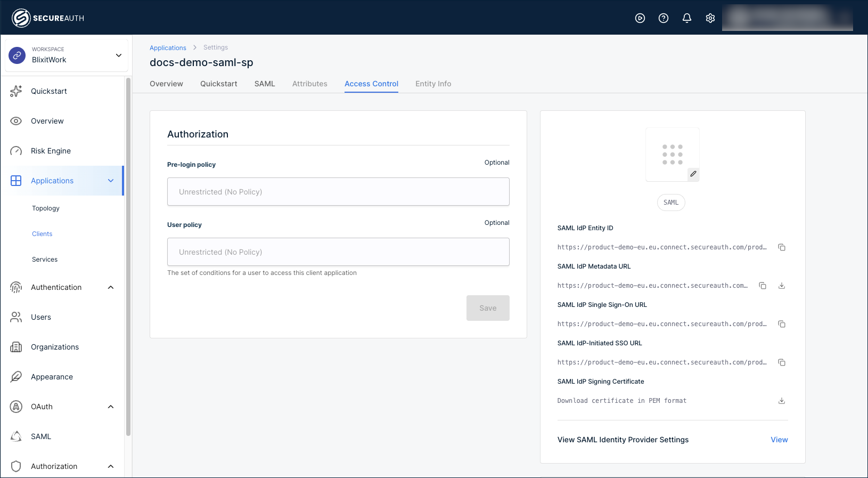Copy the SAML IdP Entity ID
The width and height of the screenshot is (868, 478).
(782, 247)
